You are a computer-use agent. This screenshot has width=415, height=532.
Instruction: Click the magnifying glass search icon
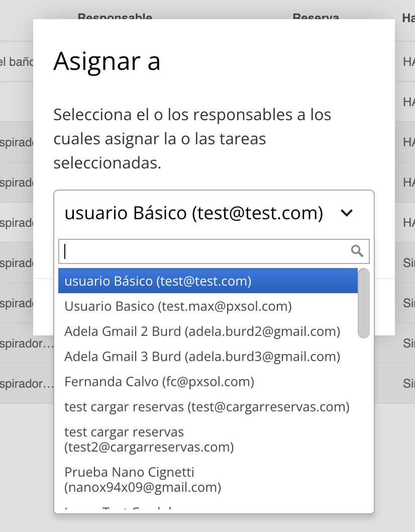coord(357,251)
